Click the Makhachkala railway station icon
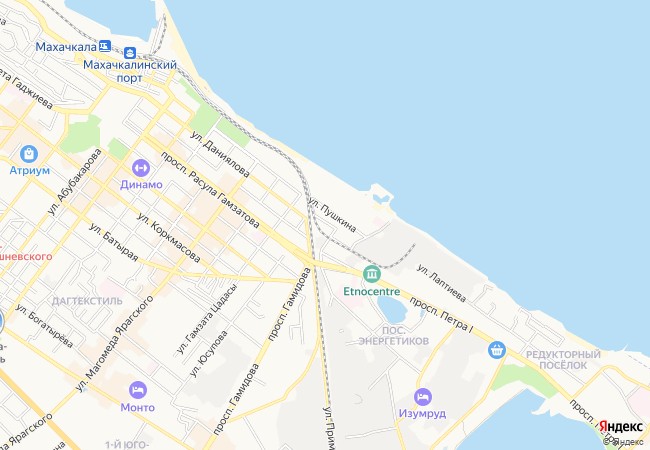Image resolution: width=650 pixels, height=450 pixels. point(105,46)
